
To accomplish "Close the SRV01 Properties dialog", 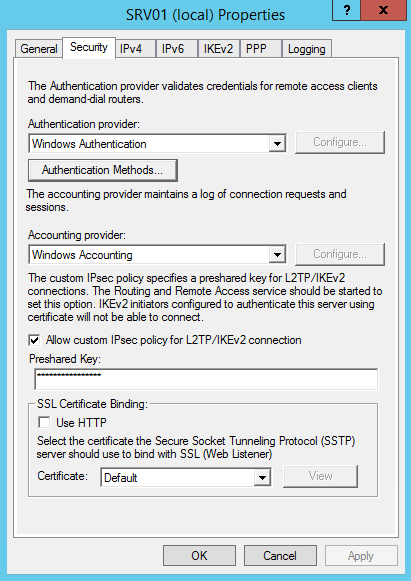I will coord(383,10).
